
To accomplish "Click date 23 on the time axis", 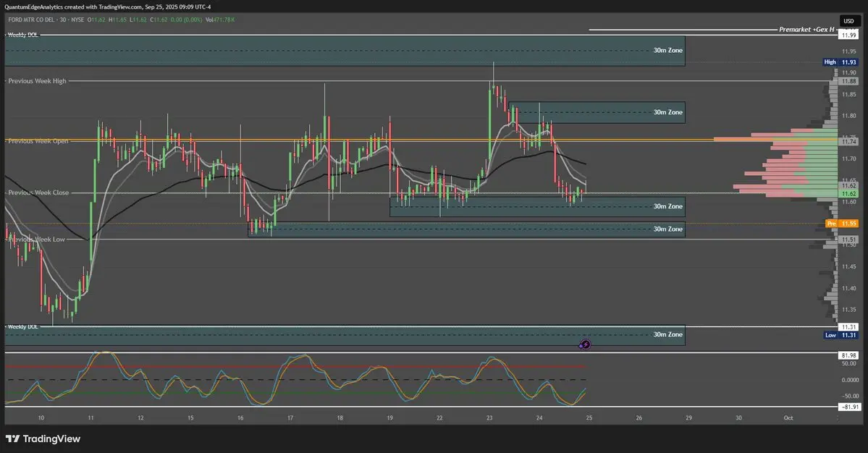I will click(x=489, y=418).
